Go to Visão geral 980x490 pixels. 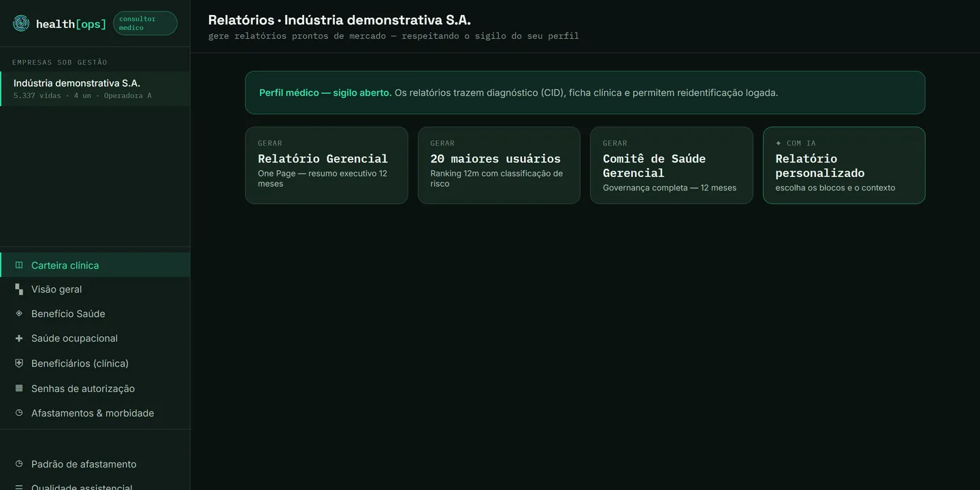click(x=95, y=289)
